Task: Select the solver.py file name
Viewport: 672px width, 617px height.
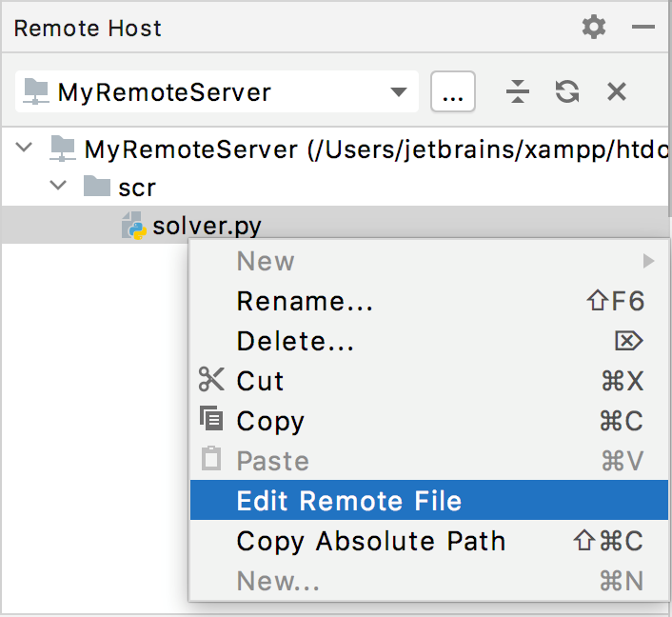Action: (x=207, y=227)
